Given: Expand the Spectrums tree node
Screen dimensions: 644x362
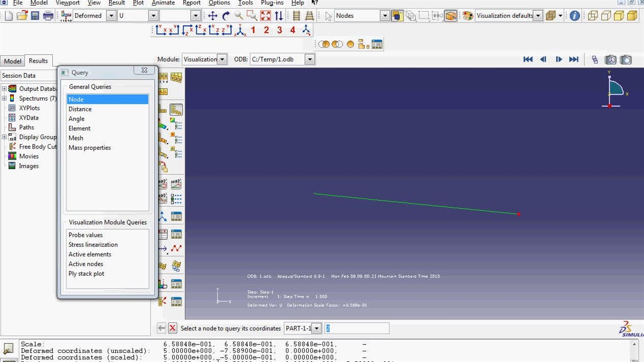Looking at the screenshot, I should (x=5, y=99).
